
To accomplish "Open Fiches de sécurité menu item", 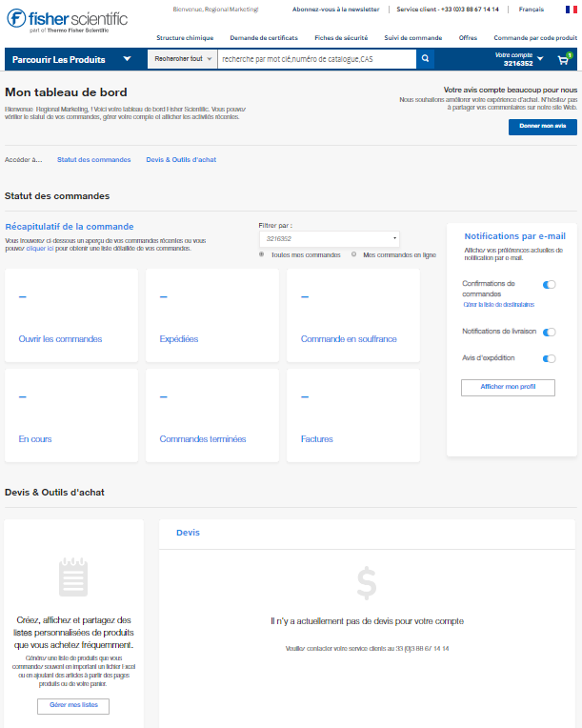I will pyautogui.click(x=341, y=37).
